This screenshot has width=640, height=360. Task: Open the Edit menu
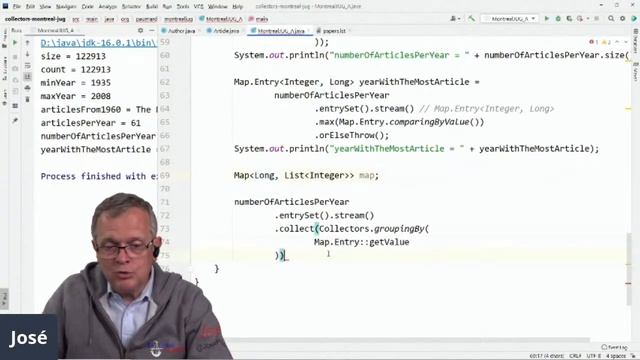(x=30, y=7)
